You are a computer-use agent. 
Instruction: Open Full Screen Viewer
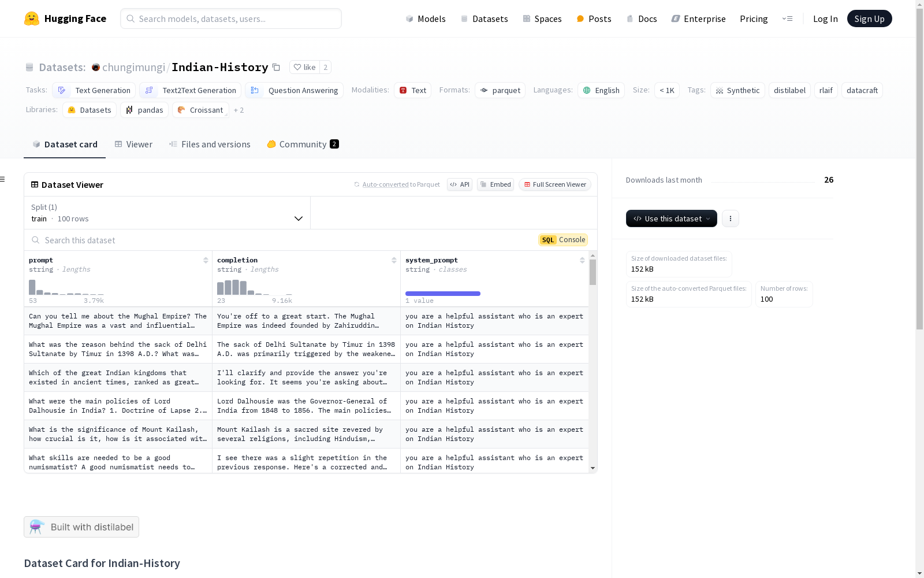tap(555, 184)
